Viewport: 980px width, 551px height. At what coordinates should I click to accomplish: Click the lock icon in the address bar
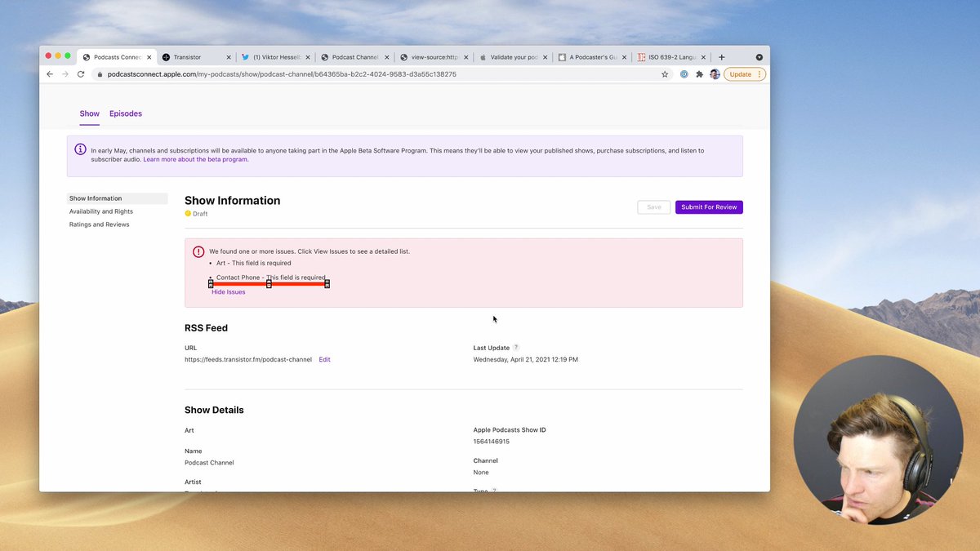(100, 74)
